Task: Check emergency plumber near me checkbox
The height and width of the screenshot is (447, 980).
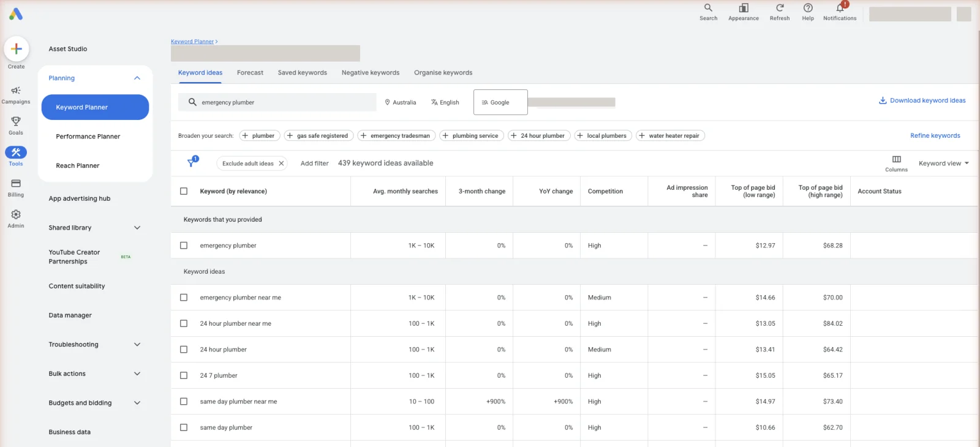Action: (184, 298)
